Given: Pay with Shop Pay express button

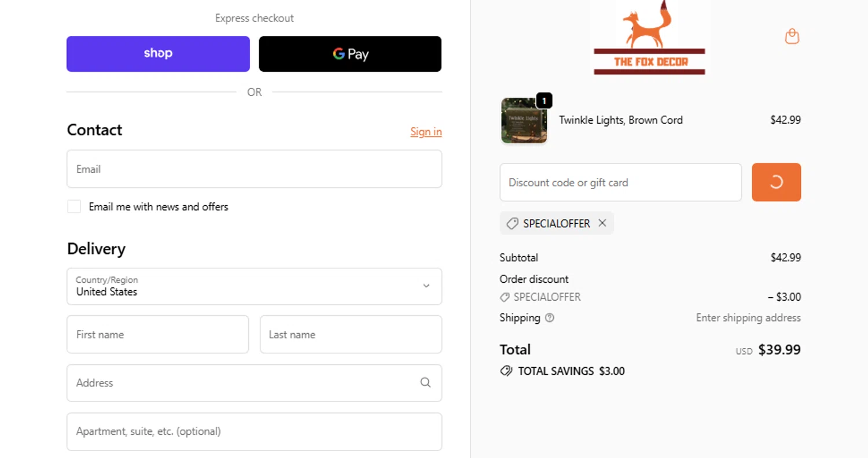Looking at the screenshot, I should click(x=158, y=54).
